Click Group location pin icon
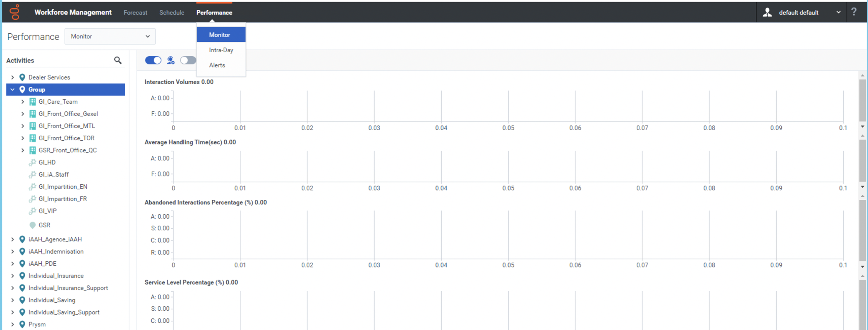The height and width of the screenshot is (330, 868). click(22, 90)
